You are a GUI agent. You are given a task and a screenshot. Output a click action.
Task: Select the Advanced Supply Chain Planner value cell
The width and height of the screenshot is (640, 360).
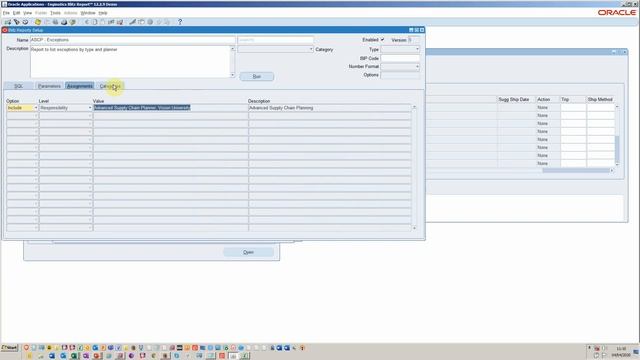tap(171, 108)
